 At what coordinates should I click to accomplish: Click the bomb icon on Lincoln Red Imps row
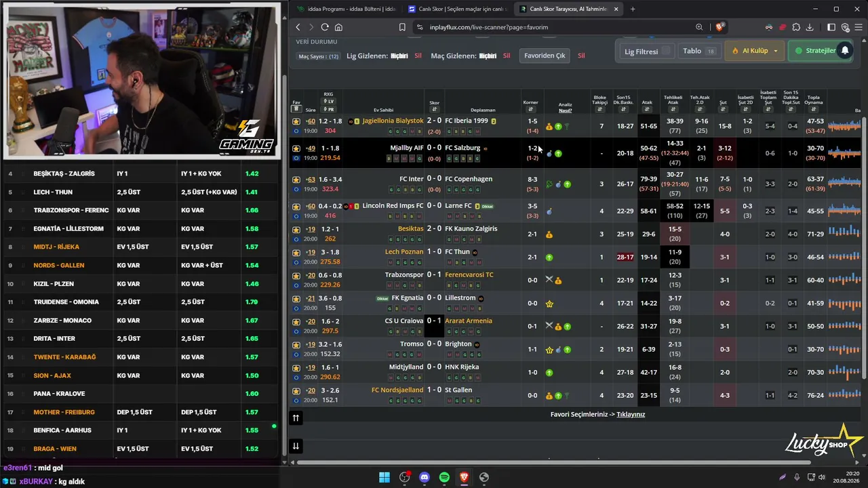(549, 211)
